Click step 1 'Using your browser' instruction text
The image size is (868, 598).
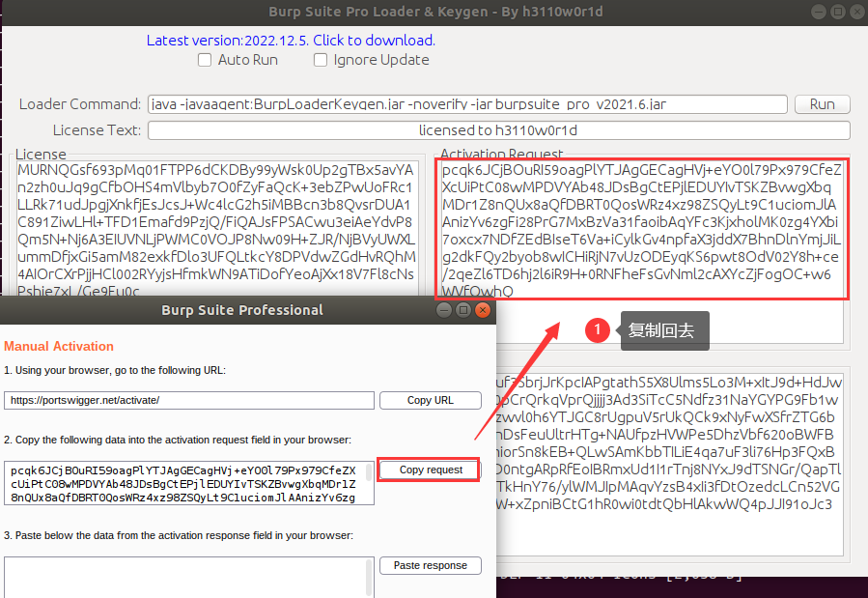coord(115,370)
